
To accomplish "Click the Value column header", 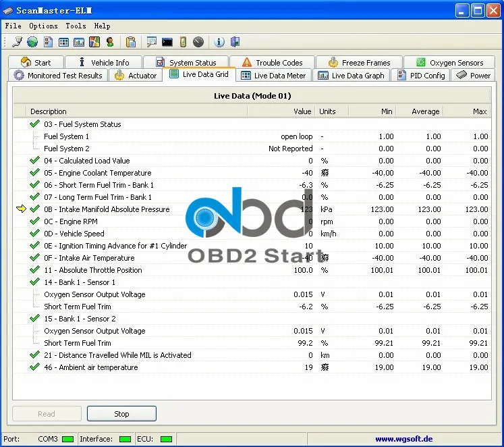I will click(x=281, y=111).
